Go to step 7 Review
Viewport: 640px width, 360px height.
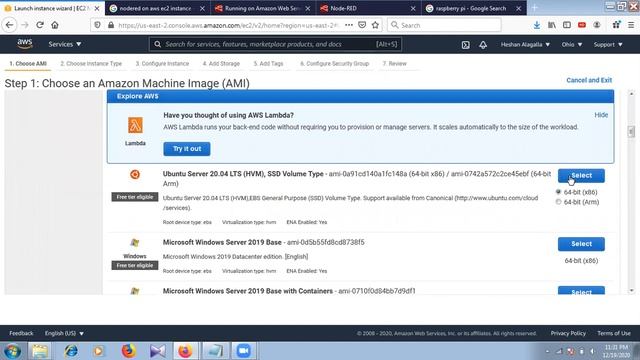394,64
